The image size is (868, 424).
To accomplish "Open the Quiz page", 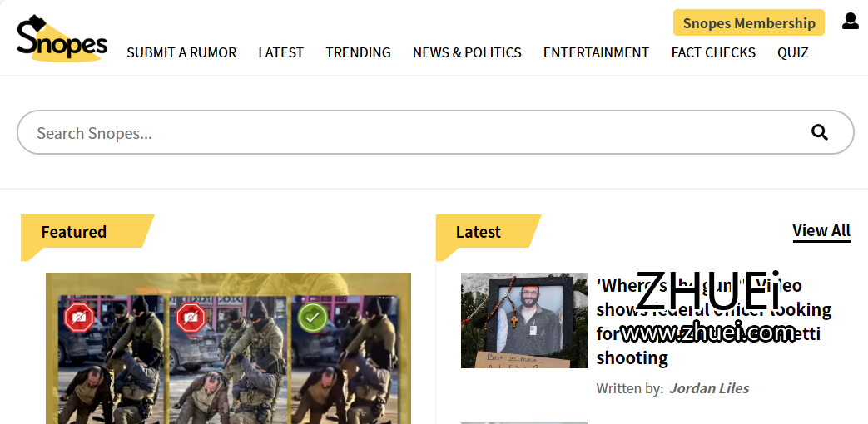I will click(793, 52).
